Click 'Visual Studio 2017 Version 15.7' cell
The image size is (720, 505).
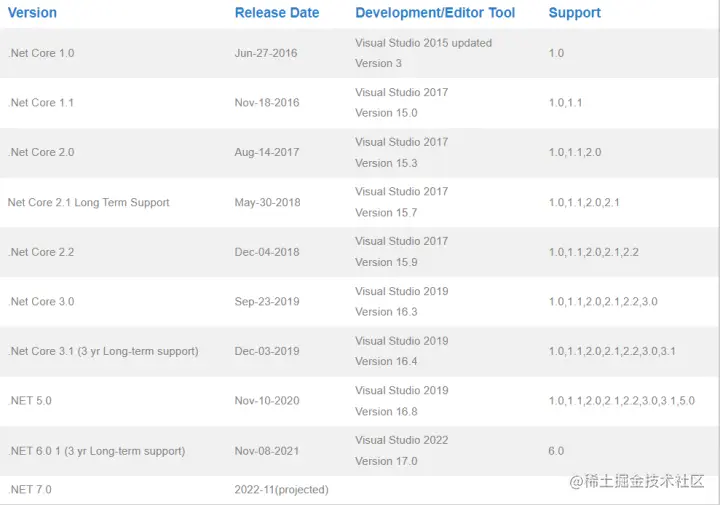click(401, 202)
